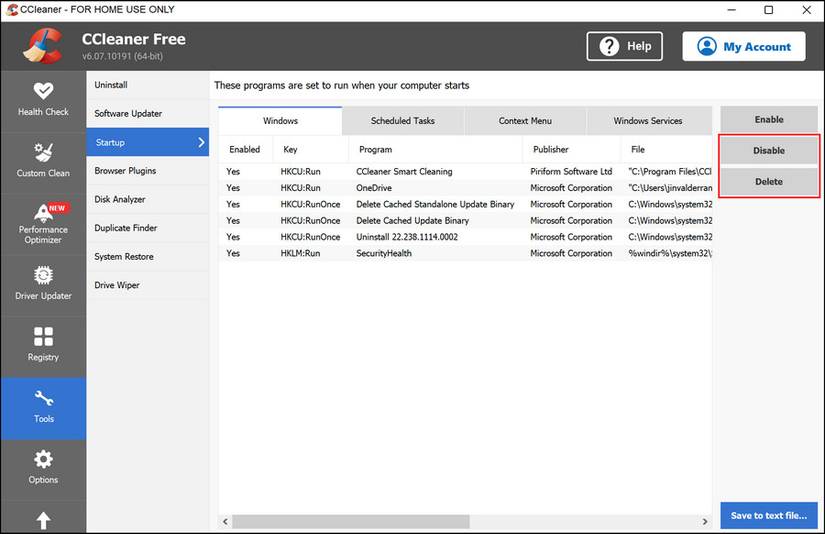825x534 pixels.
Task: Open My Account
Action: pos(743,46)
